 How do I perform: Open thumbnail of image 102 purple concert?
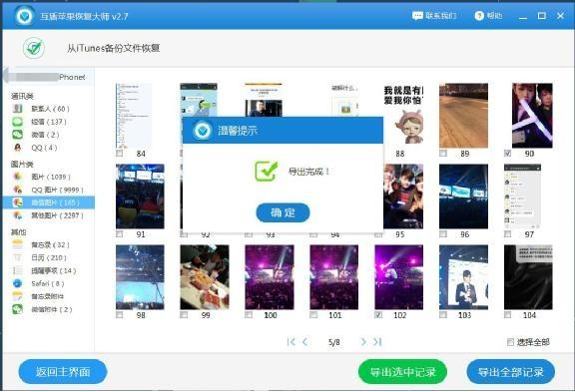(399, 277)
